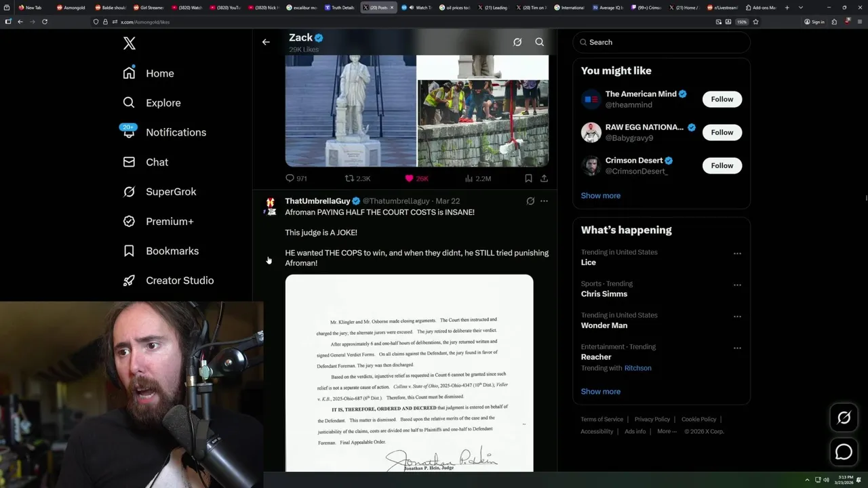Click the Grok icon in the Zack header
The image size is (868, 488).
[517, 42]
